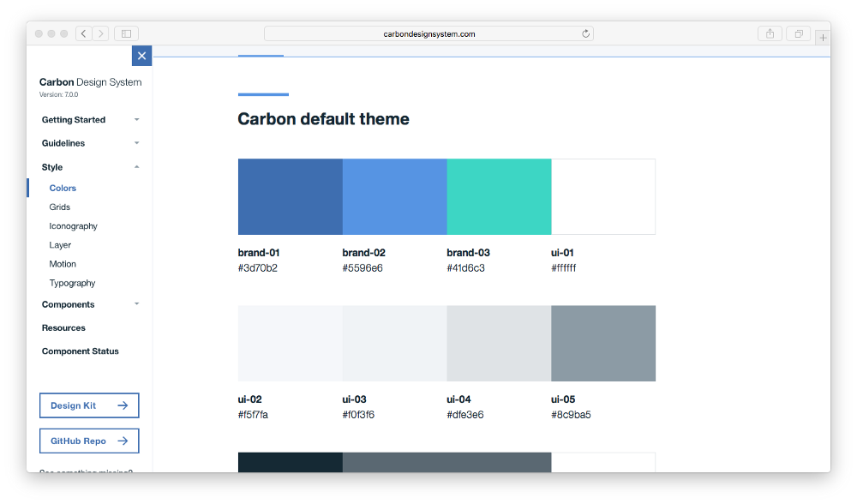Open the Typography page
The image size is (857, 504).
tap(72, 283)
